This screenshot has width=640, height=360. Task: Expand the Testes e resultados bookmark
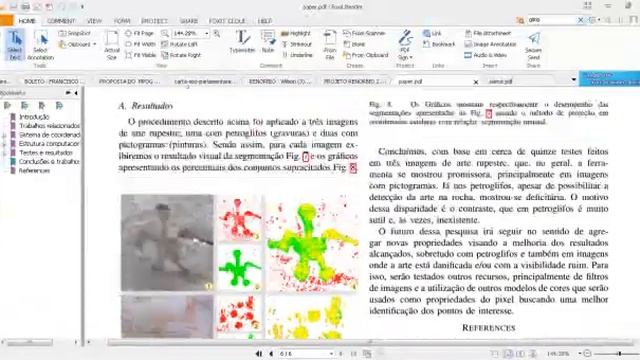click(x=4, y=153)
